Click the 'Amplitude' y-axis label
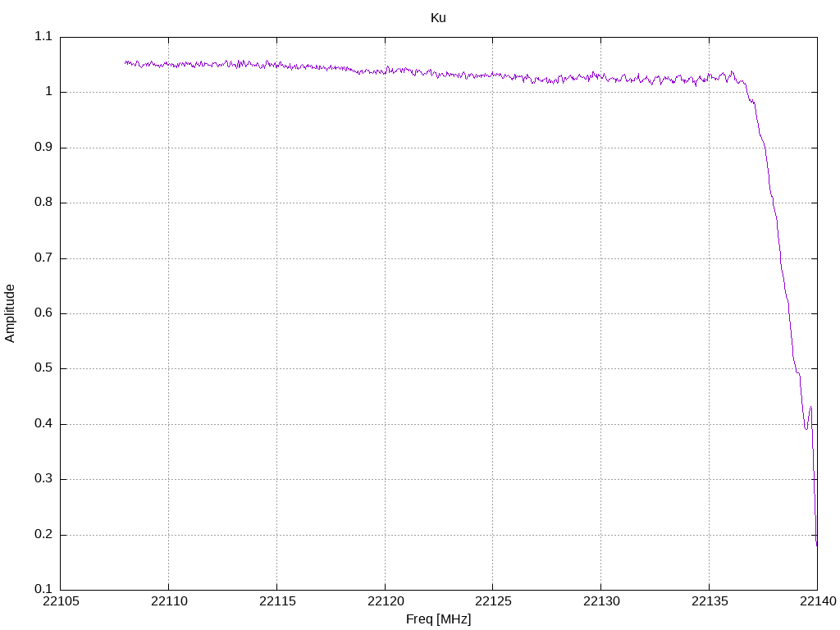 tap(10, 313)
